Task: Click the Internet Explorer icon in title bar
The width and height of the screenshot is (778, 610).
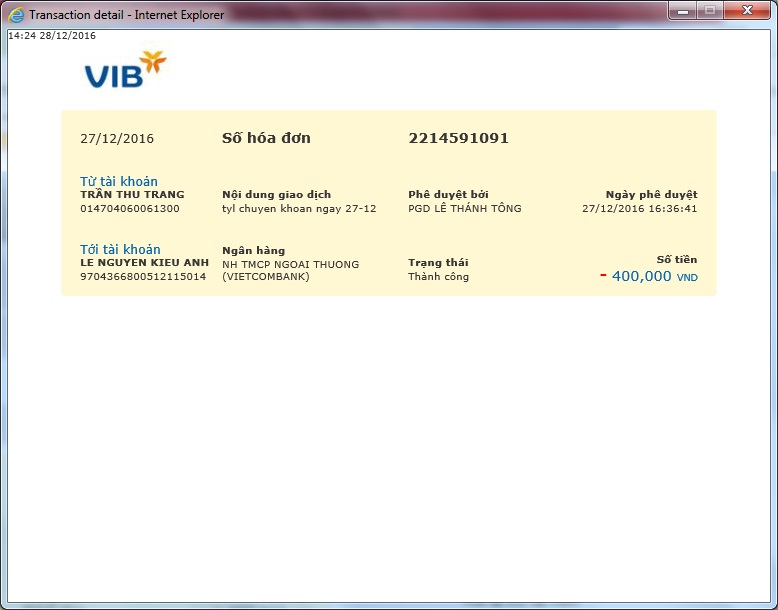Action: 16,15
